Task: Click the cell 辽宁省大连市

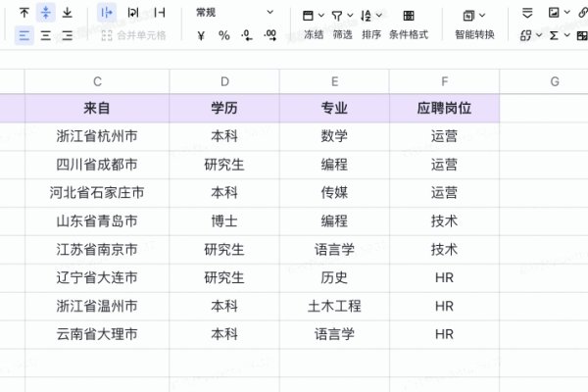Action: [x=97, y=278]
